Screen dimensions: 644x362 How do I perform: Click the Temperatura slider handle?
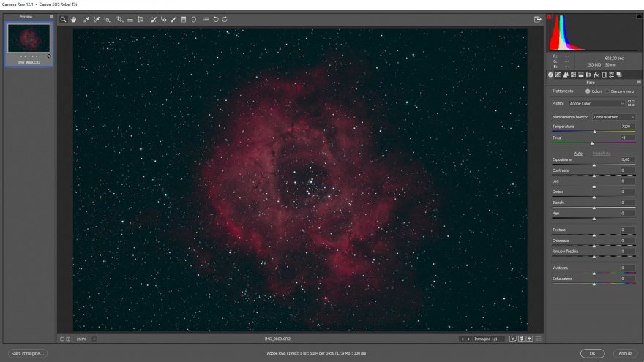(594, 132)
